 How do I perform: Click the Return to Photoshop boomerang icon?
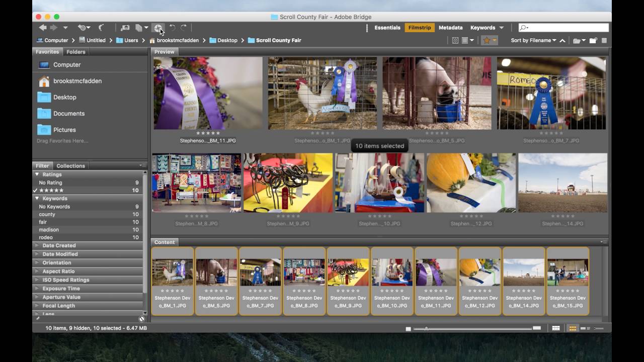tap(101, 28)
